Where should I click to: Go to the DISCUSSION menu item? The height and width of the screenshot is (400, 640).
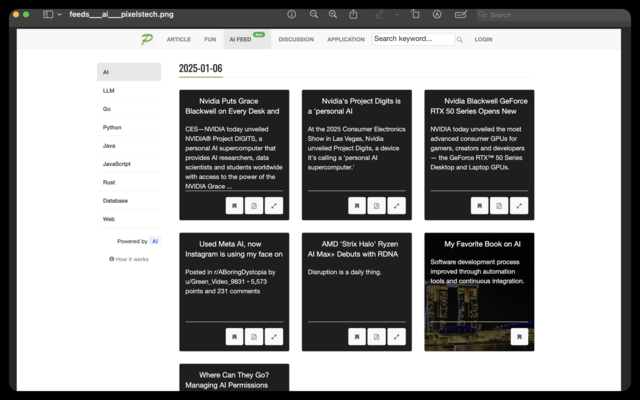click(x=296, y=40)
